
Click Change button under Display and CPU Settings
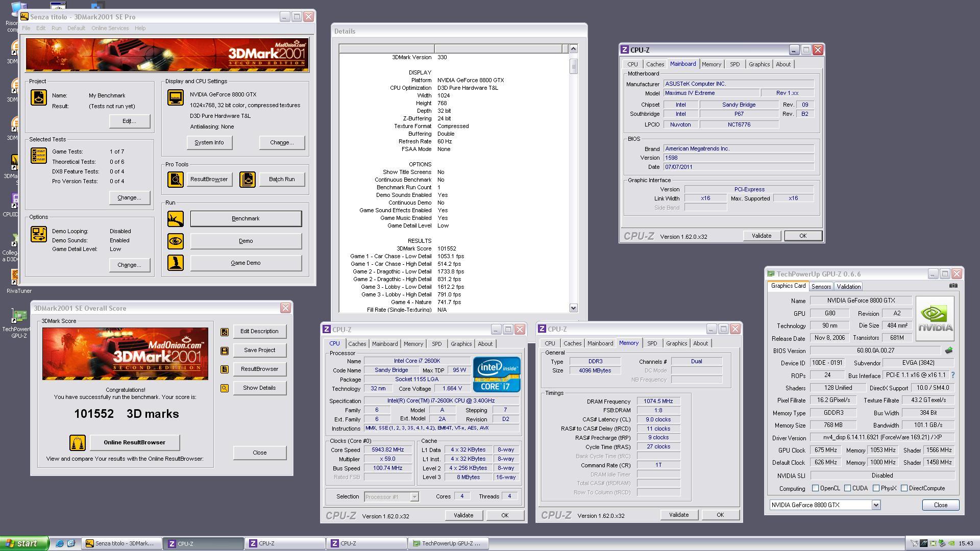point(282,143)
